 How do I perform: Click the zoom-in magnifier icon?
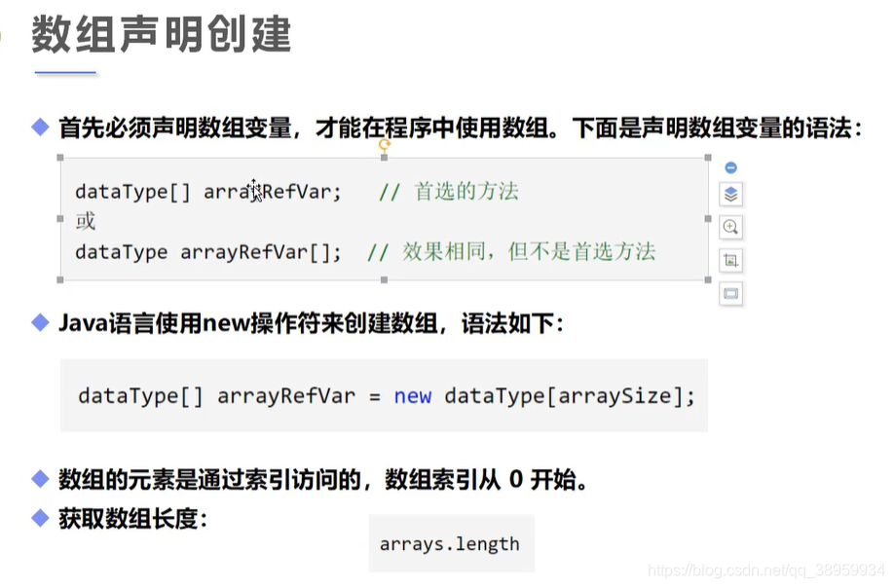pyautogui.click(x=730, y=227)
